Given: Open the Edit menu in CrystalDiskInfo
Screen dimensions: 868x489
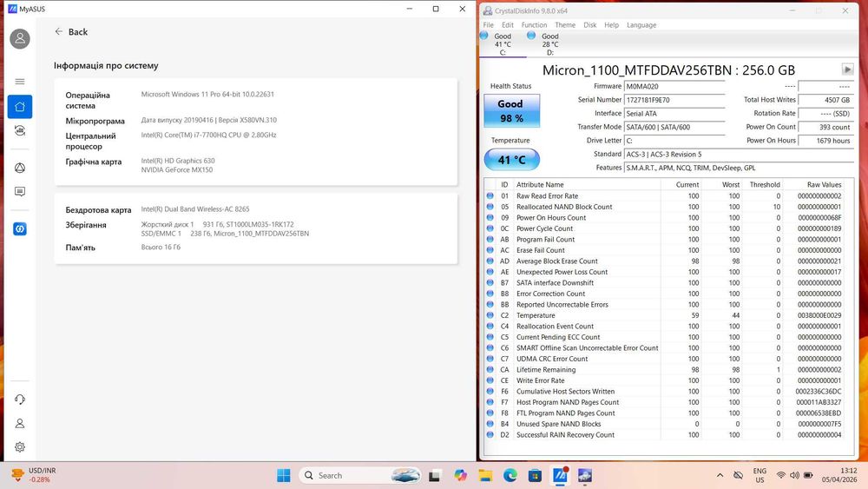Looking at the screenshot, I should tap(508, 25).
